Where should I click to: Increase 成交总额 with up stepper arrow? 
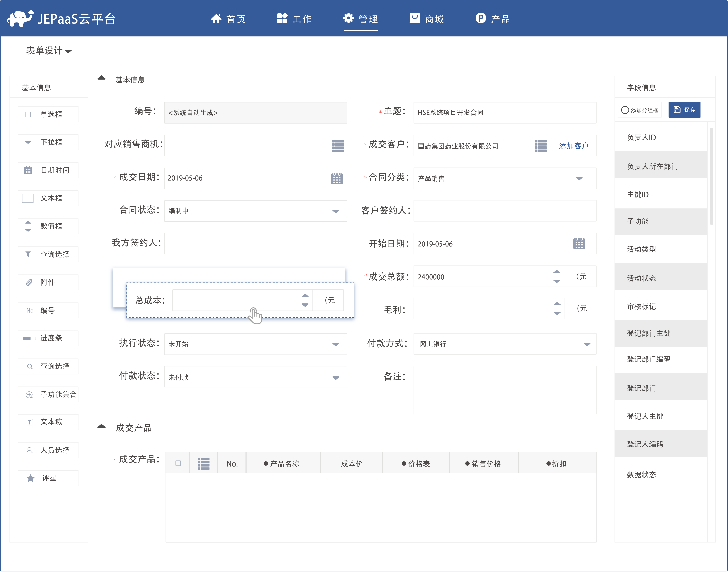click(557, 272)
